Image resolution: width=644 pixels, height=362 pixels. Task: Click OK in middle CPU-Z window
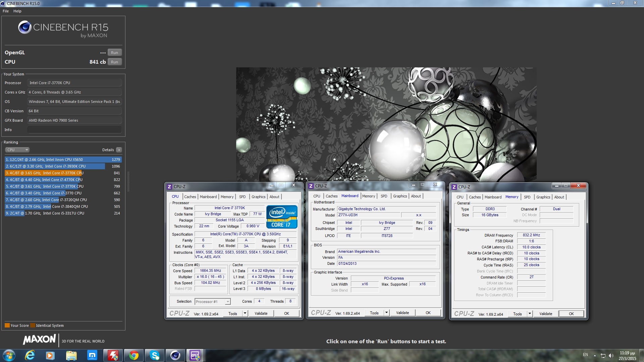coord(428,313)
